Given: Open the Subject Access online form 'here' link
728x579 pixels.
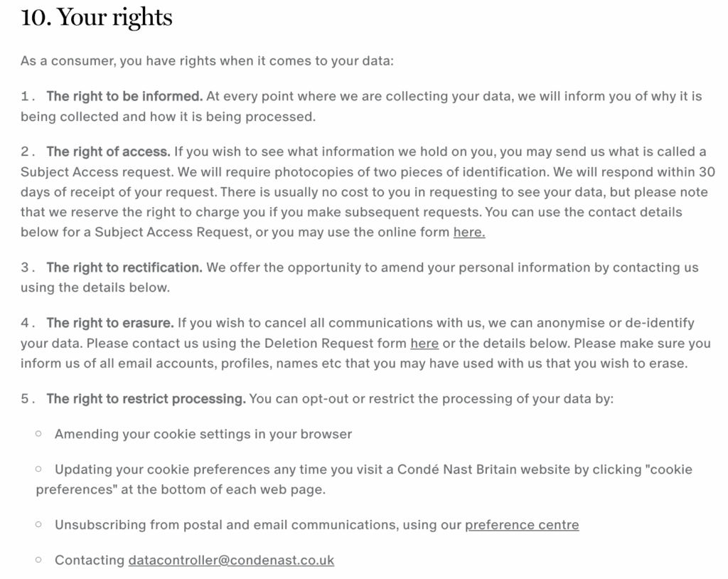Looking at the screenshot, I should coord(469,232).
